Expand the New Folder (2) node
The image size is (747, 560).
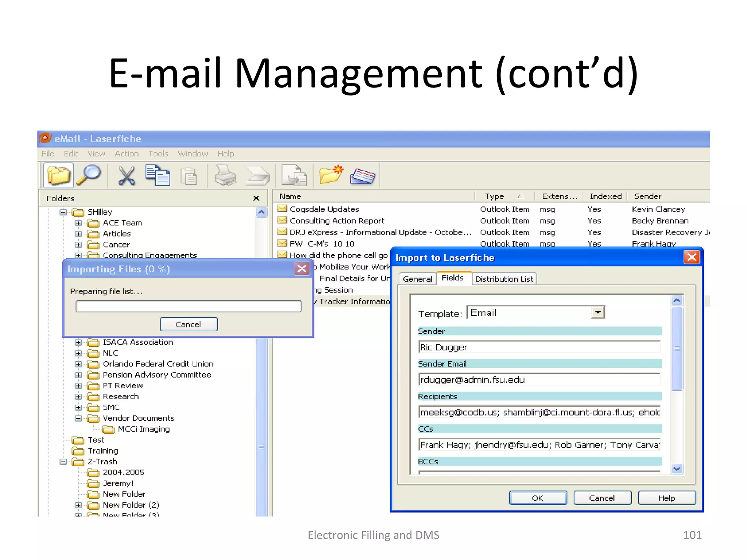tap(78, 505)
